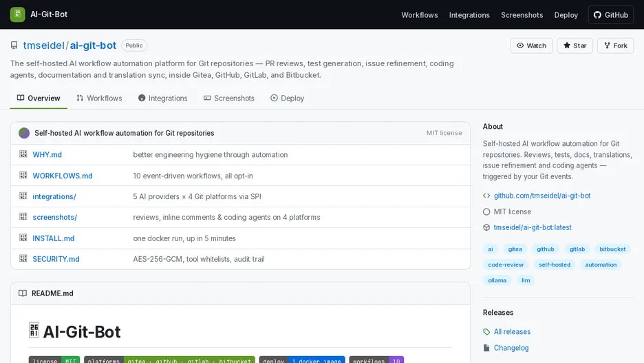Click the Watch button

point(531,45)
